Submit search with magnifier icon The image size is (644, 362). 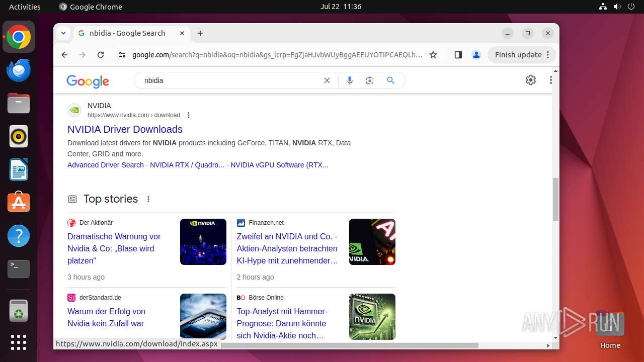click(x=391, y=80)
